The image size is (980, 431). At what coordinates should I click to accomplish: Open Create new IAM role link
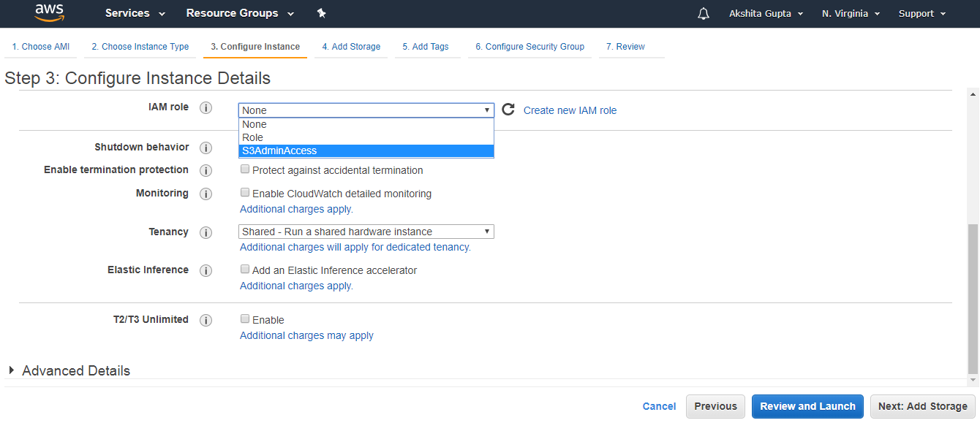tap(570, 110)
